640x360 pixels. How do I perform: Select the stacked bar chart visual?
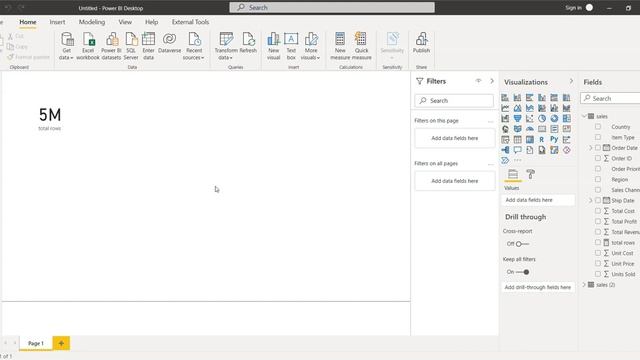tap(505, 98)
